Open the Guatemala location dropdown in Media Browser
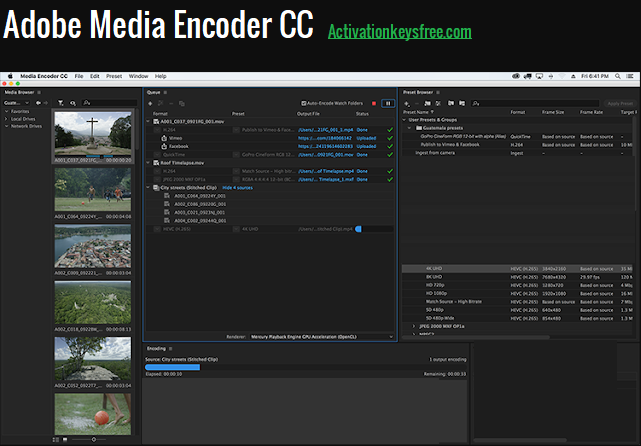The width and height of the screenshot is (641, 446). 16,103
